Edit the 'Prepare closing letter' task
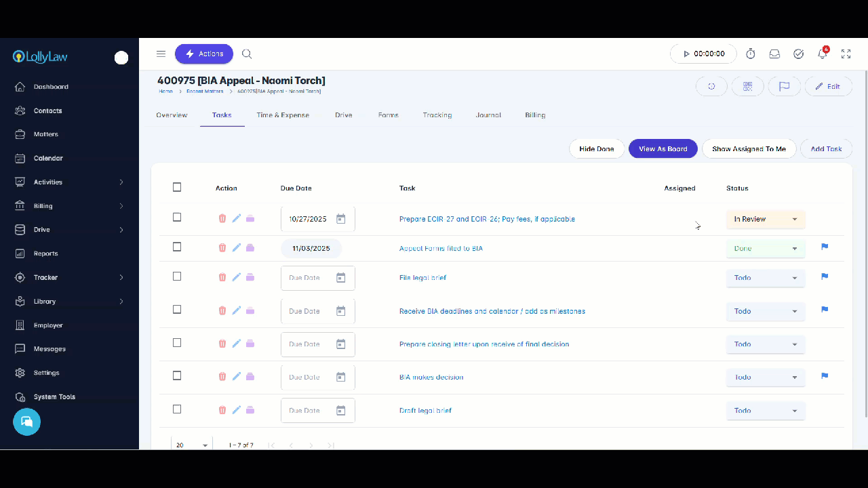Screen dimensions: 868x488 (237, 344)
